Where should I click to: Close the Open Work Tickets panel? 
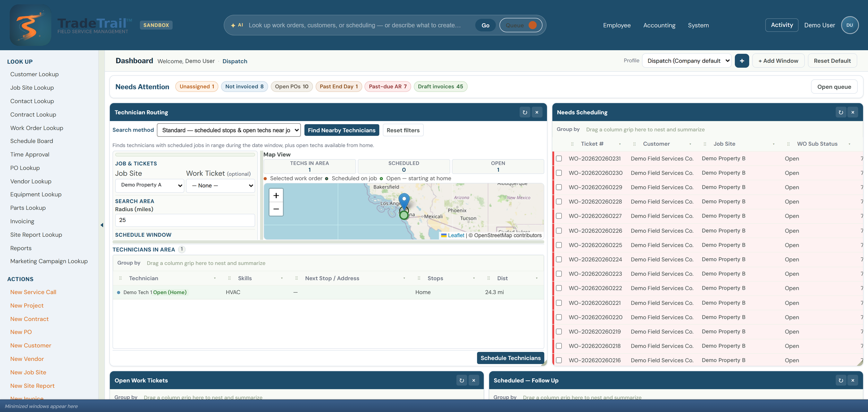pos(473,380)
